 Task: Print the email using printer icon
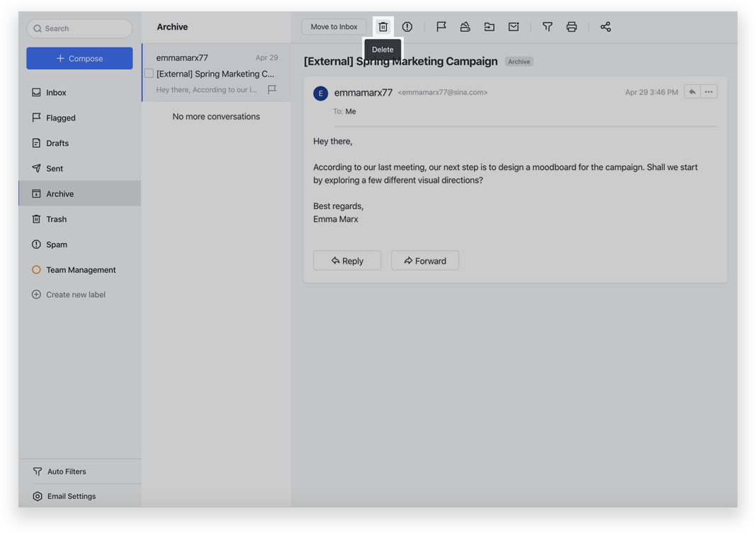(x=572, y=27)
